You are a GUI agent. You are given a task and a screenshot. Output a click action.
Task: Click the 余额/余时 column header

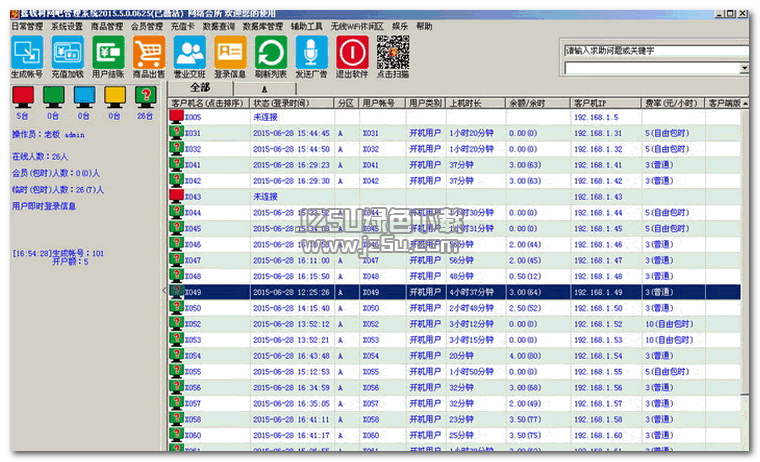pos(538,103)
